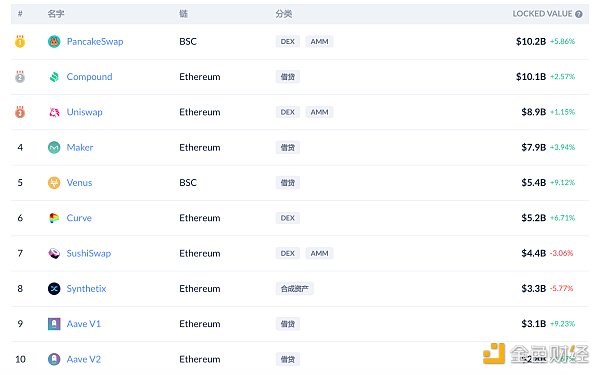Click the Venus orange logo icon
Image resolution: width=600 pixels, height=375 pixels.
tap(54, 183)
